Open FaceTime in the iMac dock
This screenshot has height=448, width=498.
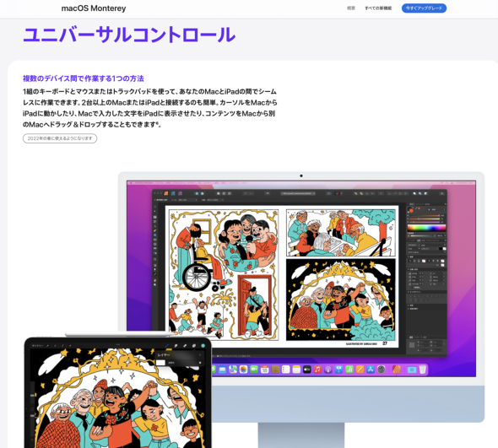tap(254, 370)
